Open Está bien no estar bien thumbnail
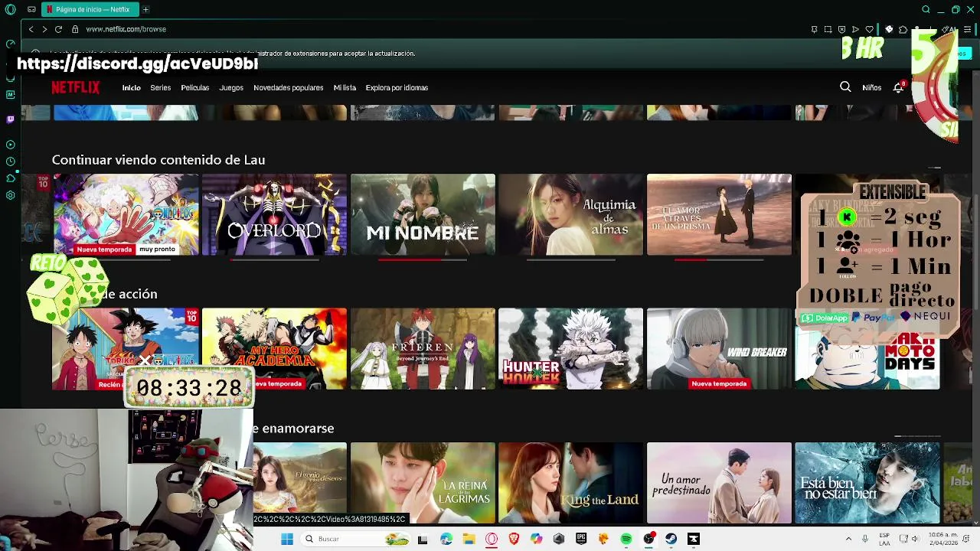The width and height of the screenshot is (980, 551). (867, 483)
